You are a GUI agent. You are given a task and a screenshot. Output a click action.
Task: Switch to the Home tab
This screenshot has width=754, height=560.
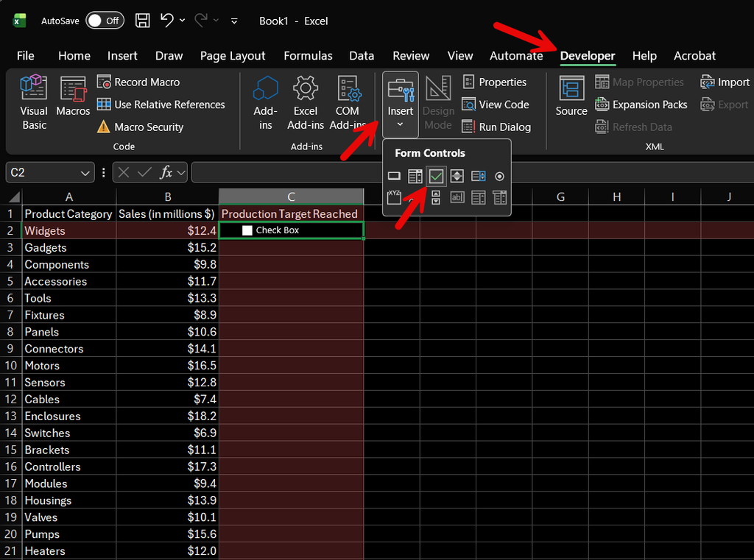coord(74,56)
